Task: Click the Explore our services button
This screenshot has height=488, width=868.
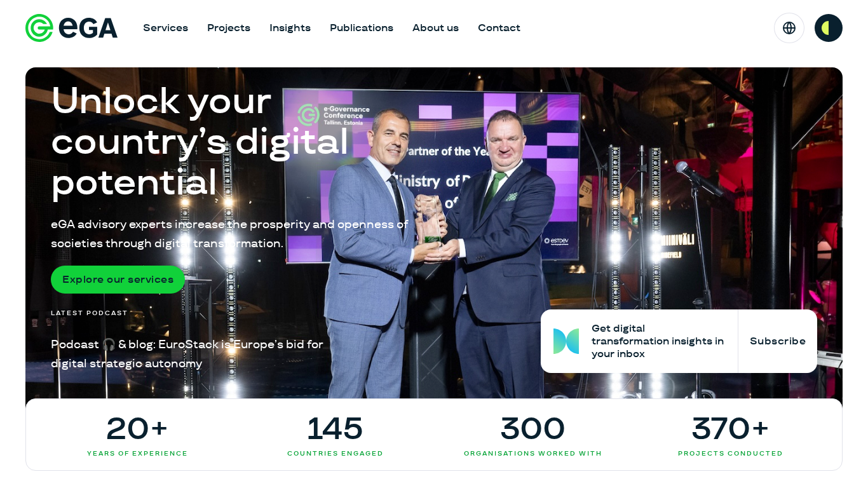Action: tap(118, 280)
